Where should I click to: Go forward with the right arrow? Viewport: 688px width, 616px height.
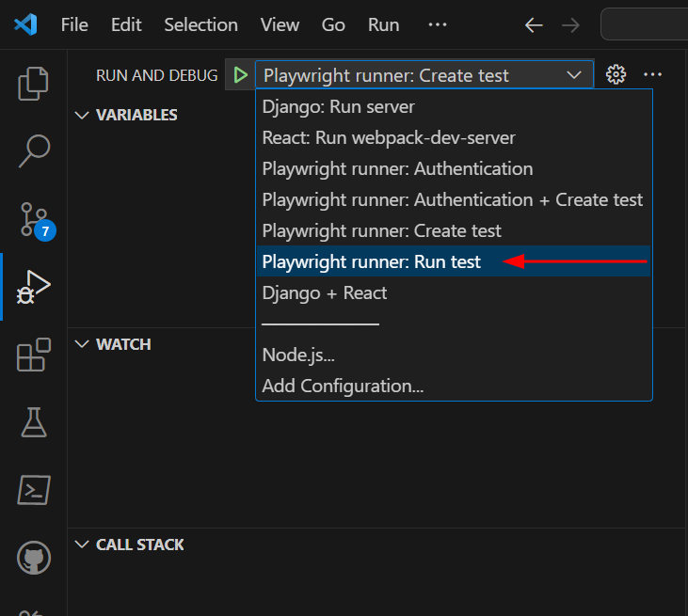[x=570, y=25]
